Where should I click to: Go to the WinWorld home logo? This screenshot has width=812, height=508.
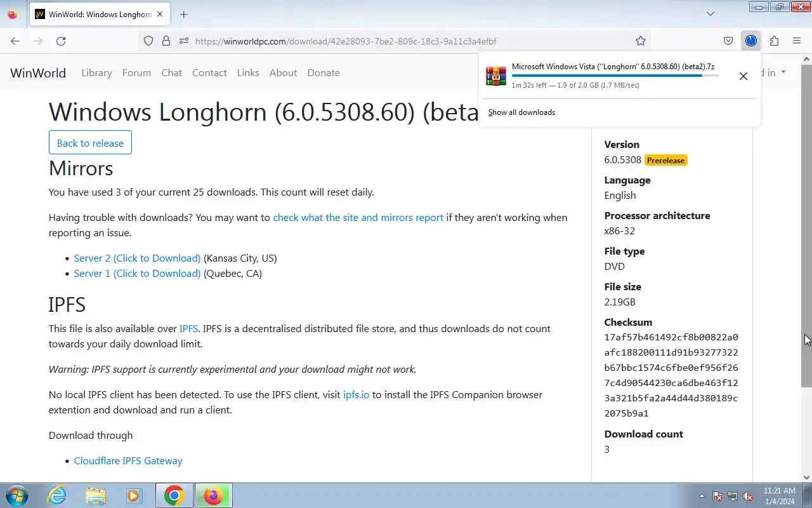[x=38, y=73]
